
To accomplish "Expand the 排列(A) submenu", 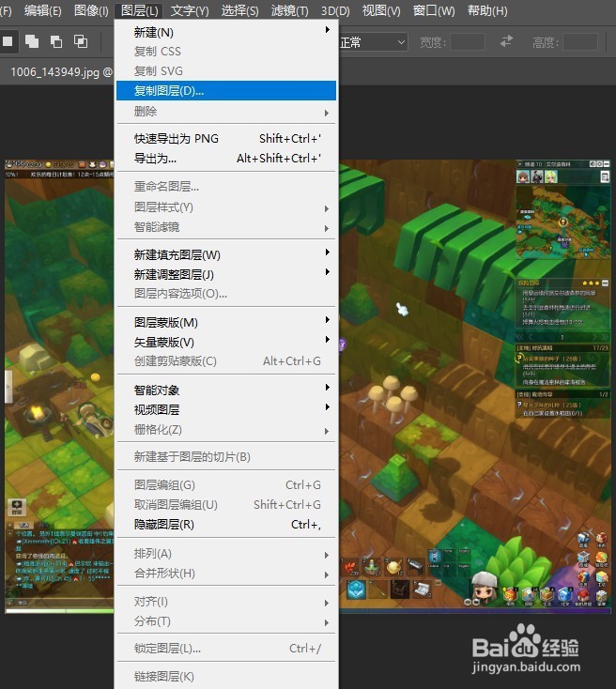I will tap(226, 554).
